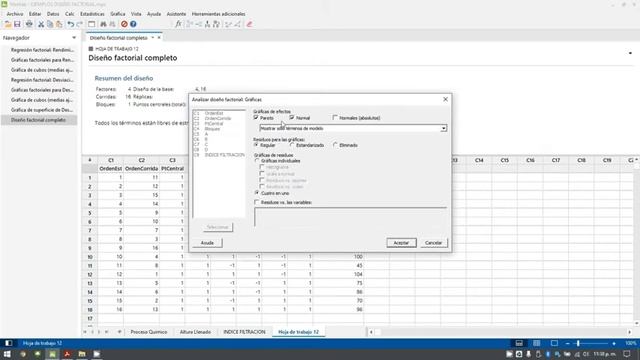Screen dimensions: 640x360
Task: Open the Archivo menu
Action: coord(15,14)
